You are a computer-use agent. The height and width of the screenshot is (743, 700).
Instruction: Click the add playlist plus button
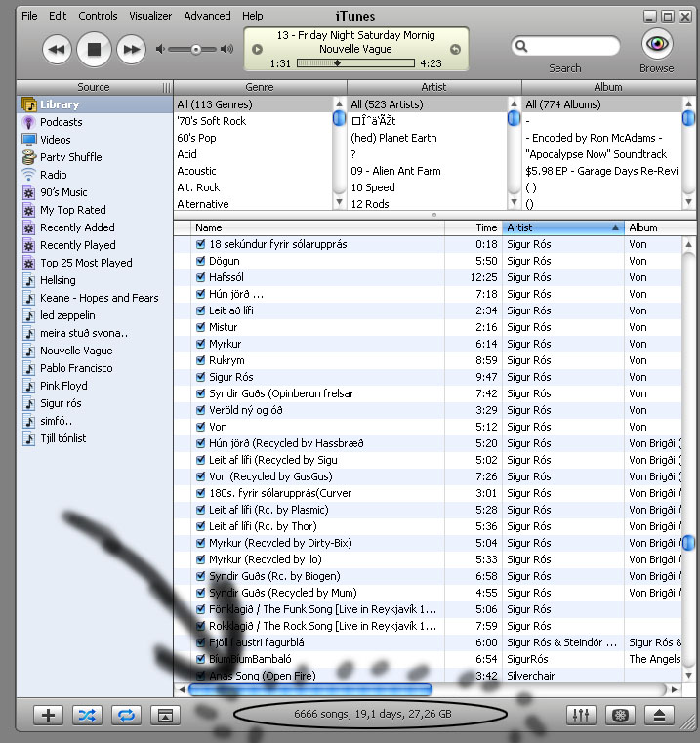49,715
